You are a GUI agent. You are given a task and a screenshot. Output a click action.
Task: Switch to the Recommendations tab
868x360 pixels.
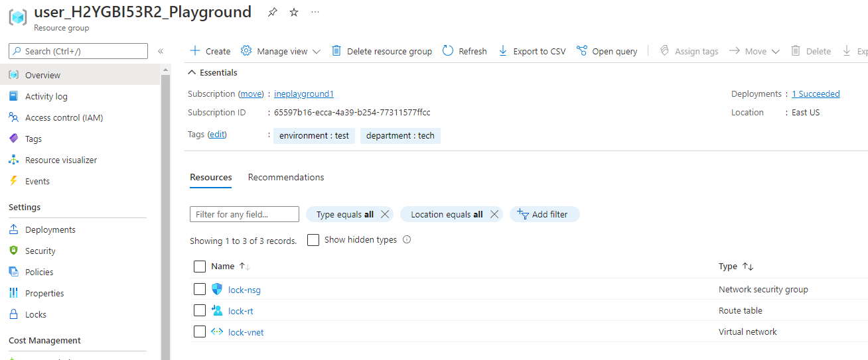[286, 177]
